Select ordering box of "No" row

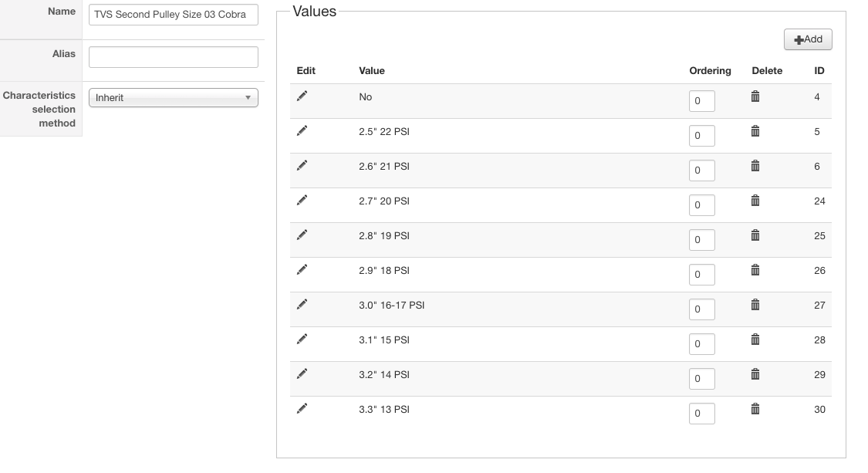click(x=701, y=101)
